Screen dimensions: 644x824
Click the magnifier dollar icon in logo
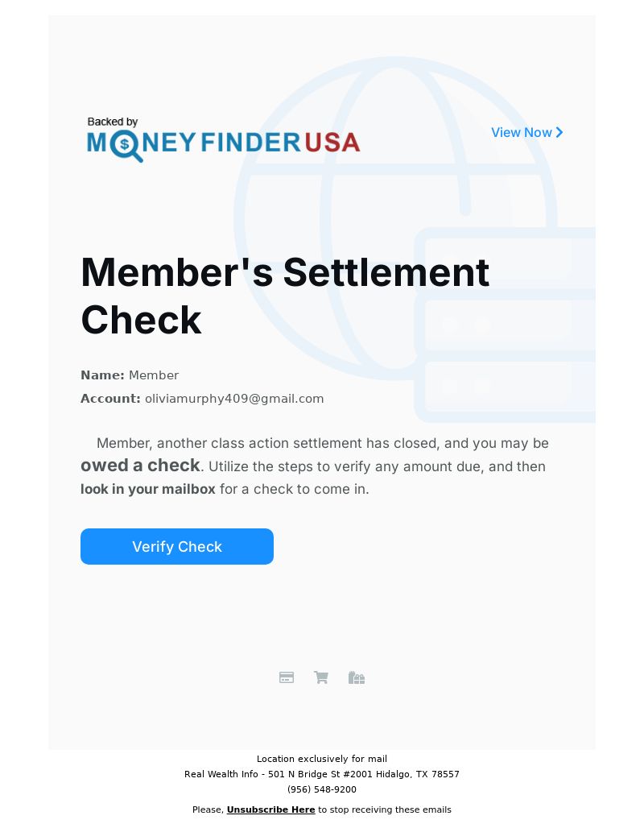126,145
